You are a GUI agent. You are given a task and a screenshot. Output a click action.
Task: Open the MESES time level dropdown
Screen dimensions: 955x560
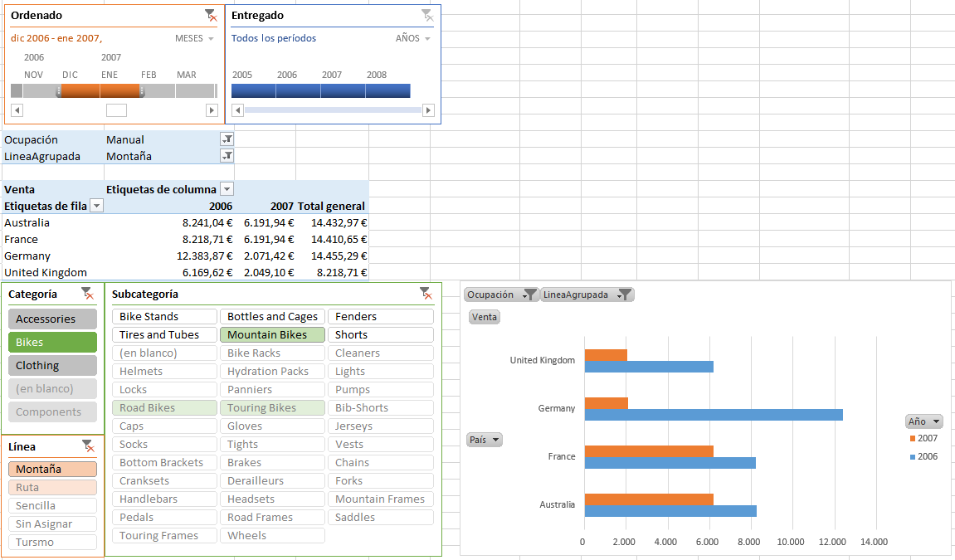(x=195, y=39)
